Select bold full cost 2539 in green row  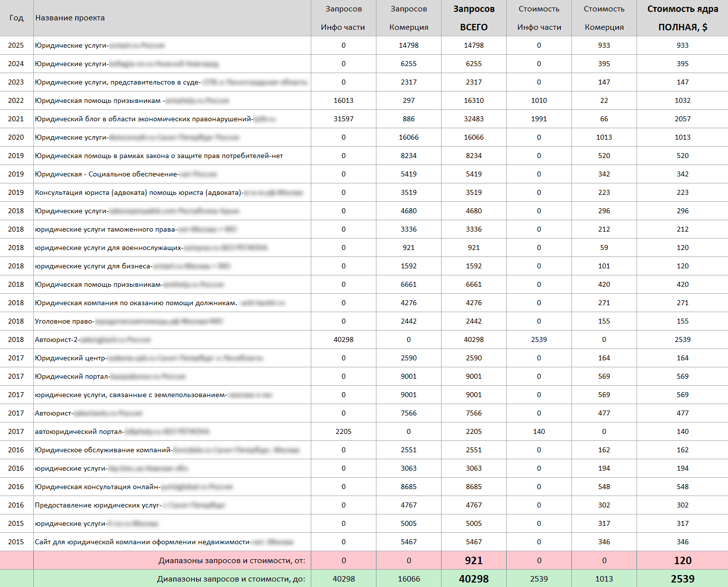682,579
